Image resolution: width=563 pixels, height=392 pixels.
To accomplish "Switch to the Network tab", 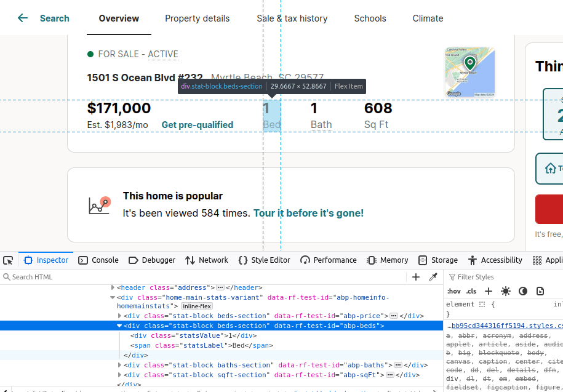I will [207, 260].
